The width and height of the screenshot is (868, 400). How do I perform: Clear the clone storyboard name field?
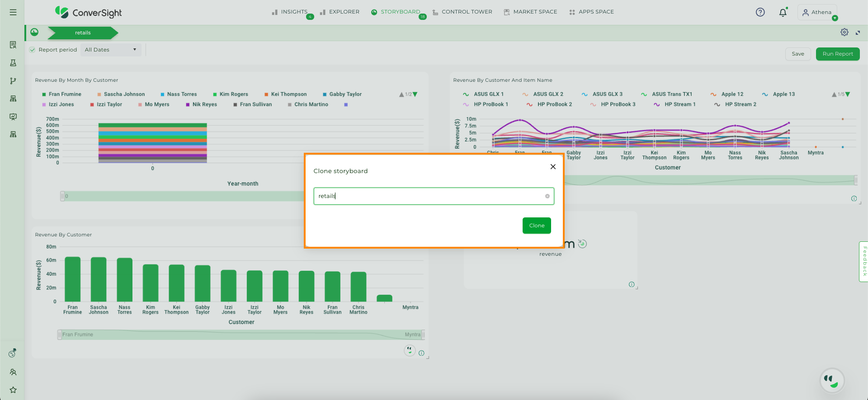[x=547, y=196]
